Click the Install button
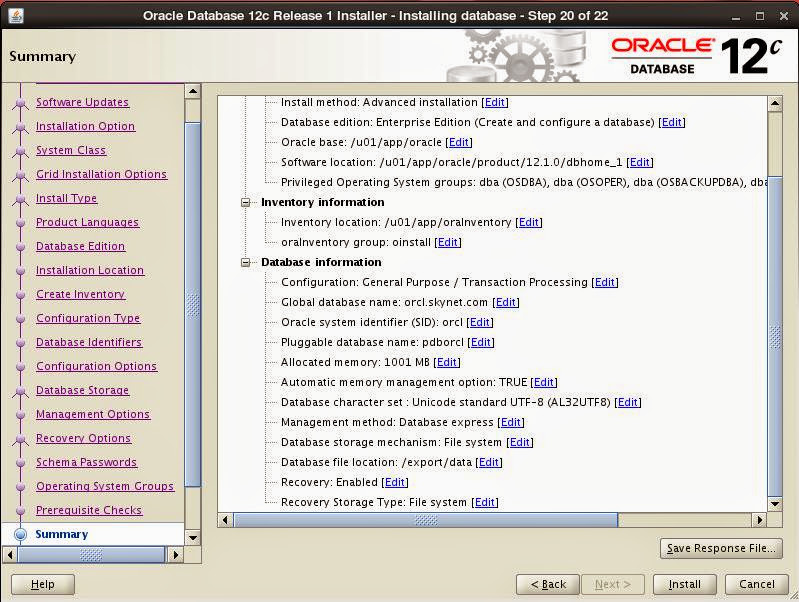The image size is (799, 602). (x=684, y=584)
